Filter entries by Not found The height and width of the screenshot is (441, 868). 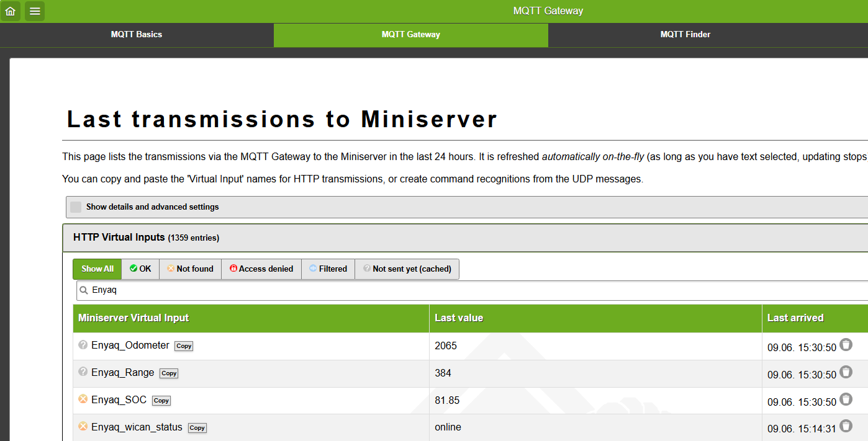click(x=190, y=269)
